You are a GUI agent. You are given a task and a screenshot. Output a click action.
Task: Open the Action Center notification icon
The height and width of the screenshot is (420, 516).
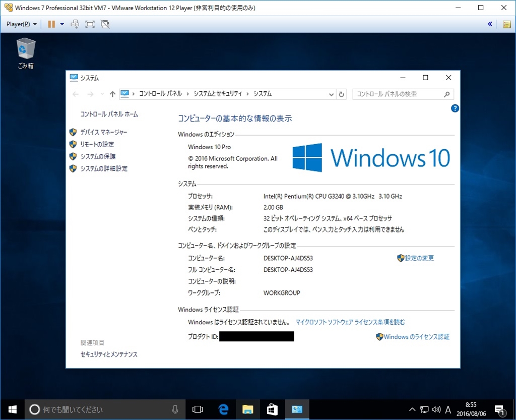500,410
